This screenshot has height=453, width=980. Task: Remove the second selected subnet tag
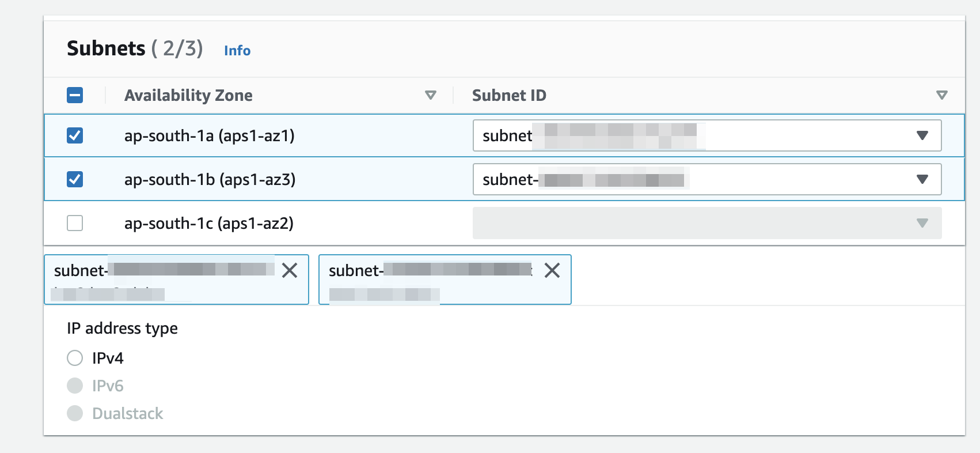(552, 270)
